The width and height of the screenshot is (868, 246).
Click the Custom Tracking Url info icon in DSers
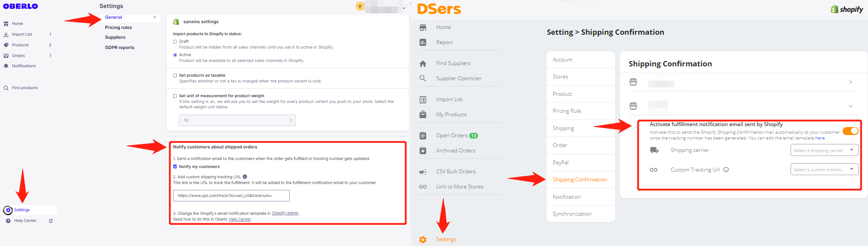[x=726, y=170]
